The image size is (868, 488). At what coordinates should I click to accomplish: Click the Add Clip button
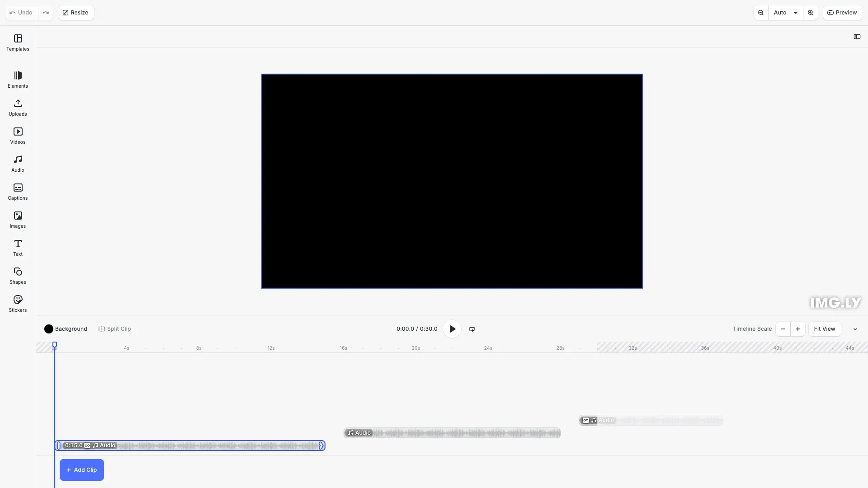pos(81,469)
